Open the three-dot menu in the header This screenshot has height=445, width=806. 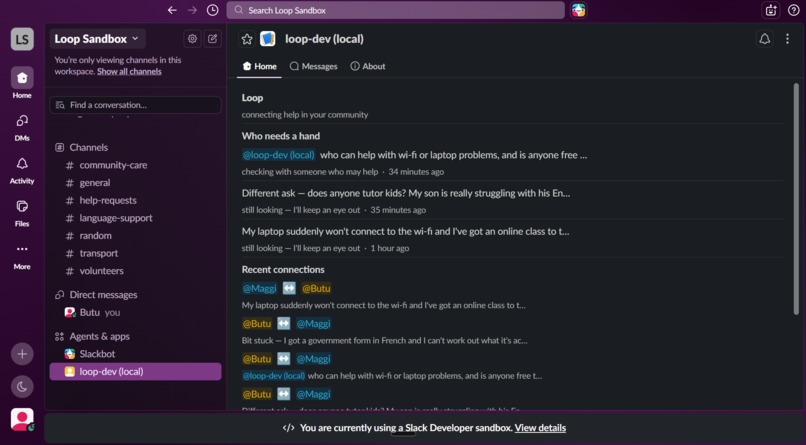tap(787, 39)
